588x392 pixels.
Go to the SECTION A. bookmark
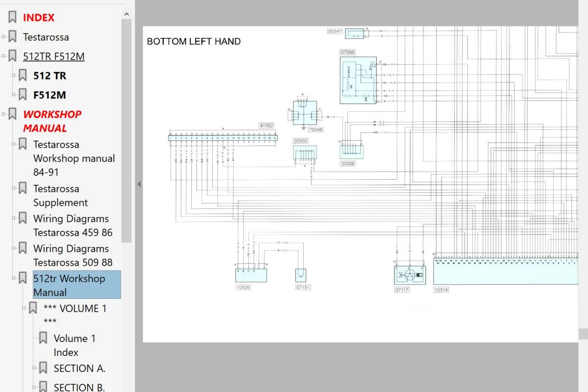tap(79, 368)
